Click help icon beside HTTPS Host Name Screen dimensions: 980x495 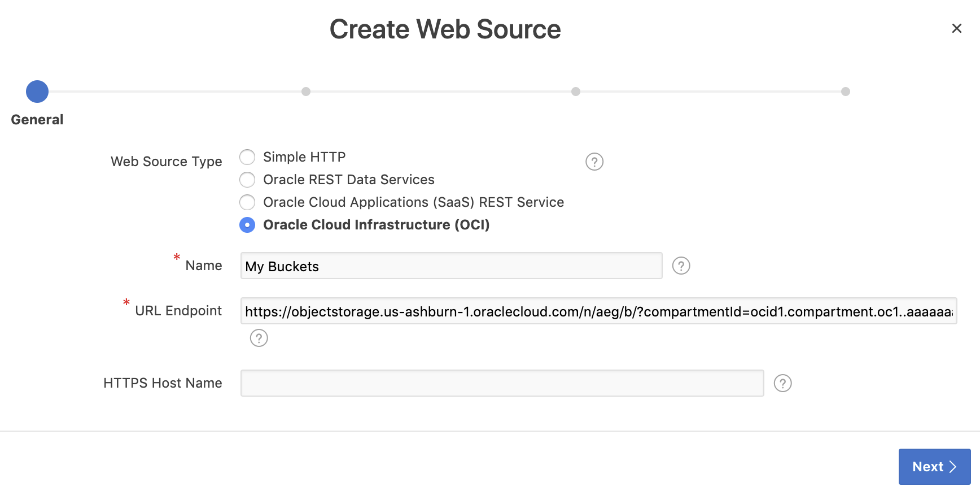point(782,383)
